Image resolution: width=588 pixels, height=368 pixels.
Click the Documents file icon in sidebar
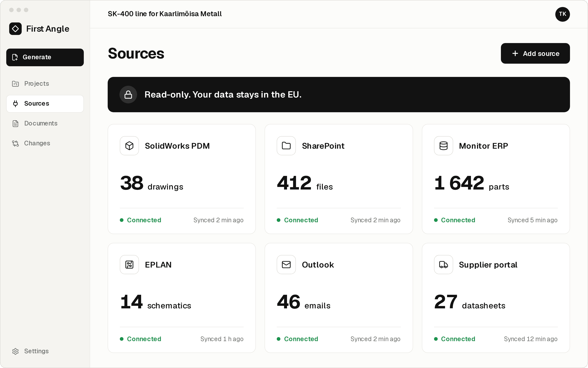15,124
